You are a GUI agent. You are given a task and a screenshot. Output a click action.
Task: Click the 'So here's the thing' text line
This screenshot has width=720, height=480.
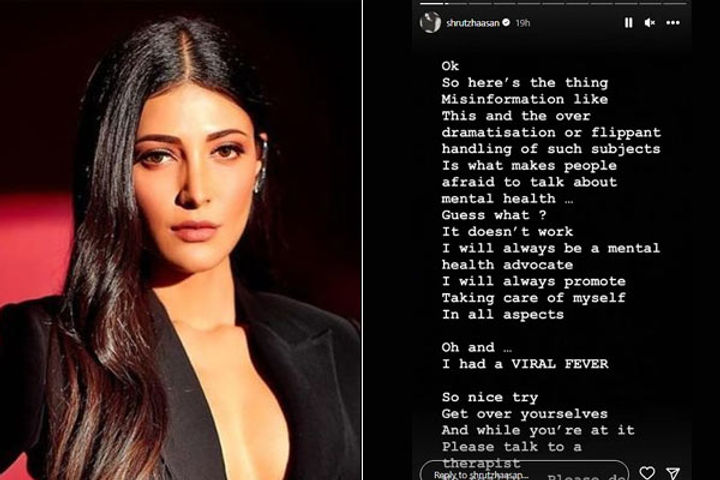525,83
